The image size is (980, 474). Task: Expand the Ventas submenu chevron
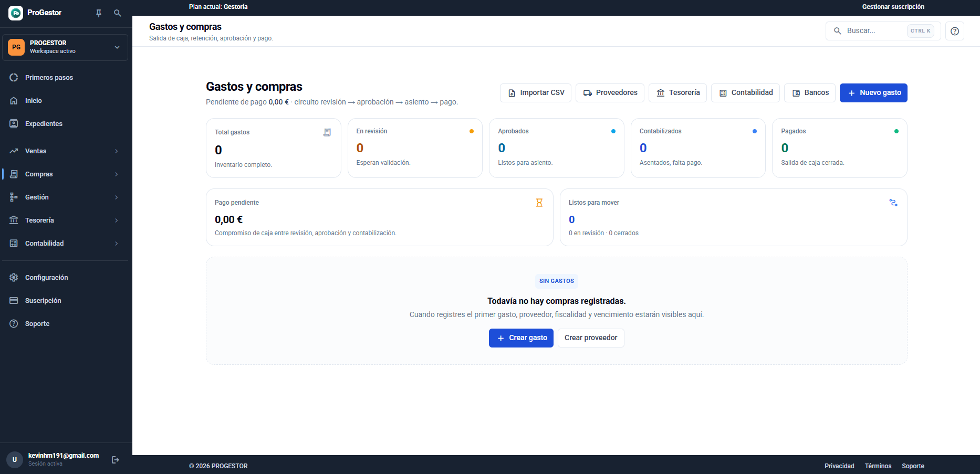pyautogui.click(x=117, y=151)
